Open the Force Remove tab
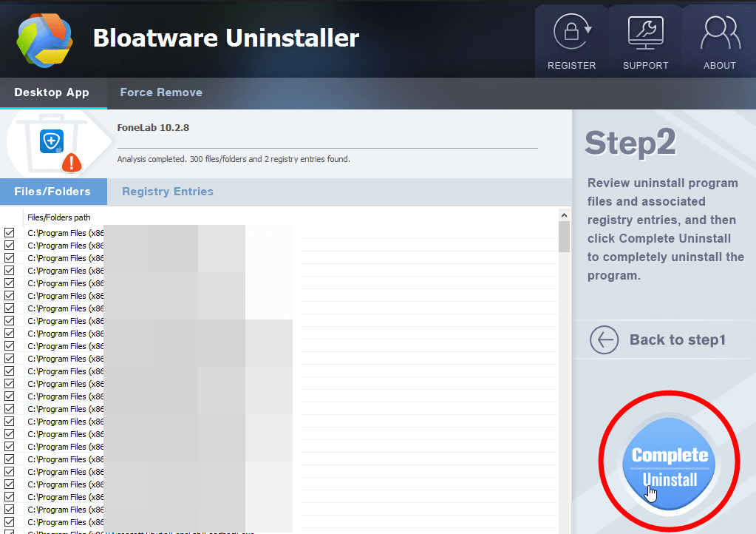Screen dimensions: 756x534 coord(160,92)
